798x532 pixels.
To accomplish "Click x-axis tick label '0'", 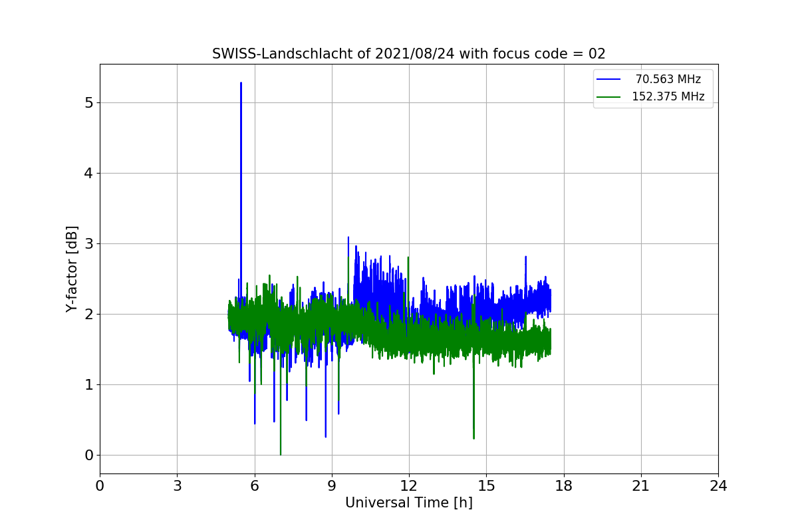I will (100, 486).
